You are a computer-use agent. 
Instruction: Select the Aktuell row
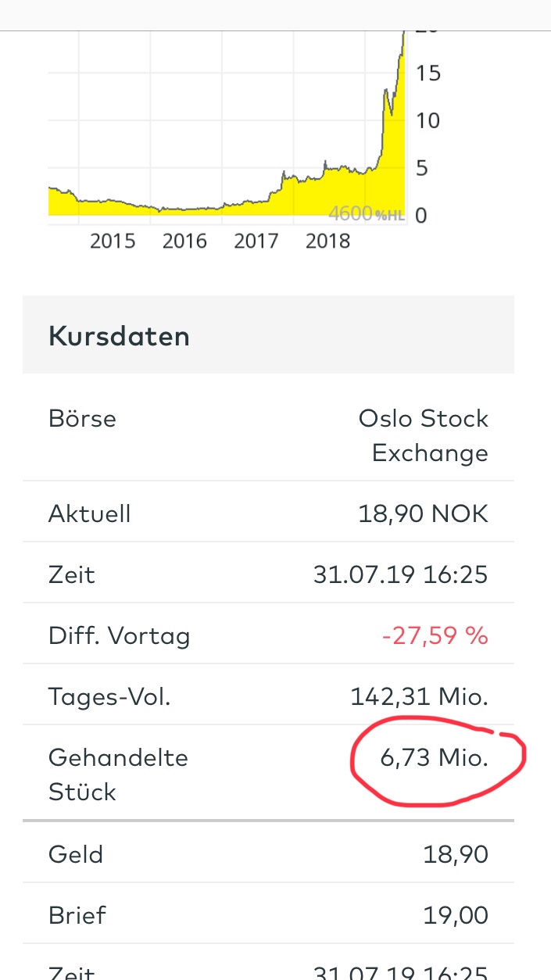(89, 513)
